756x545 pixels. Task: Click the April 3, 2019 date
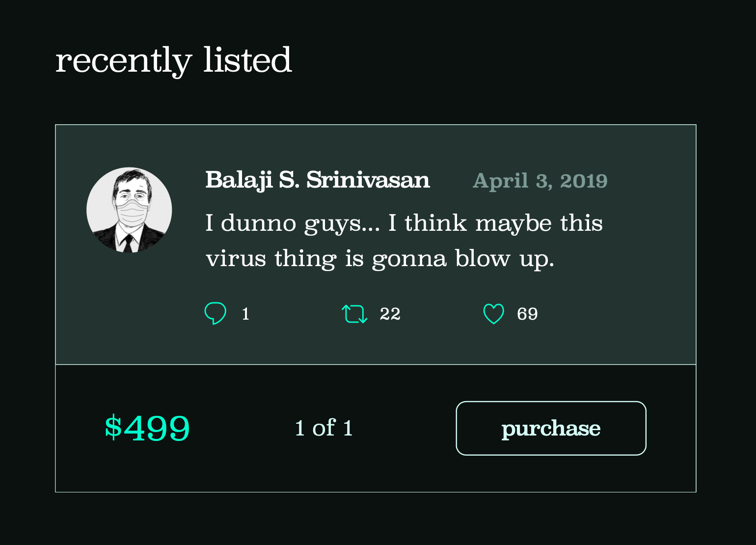540,181
